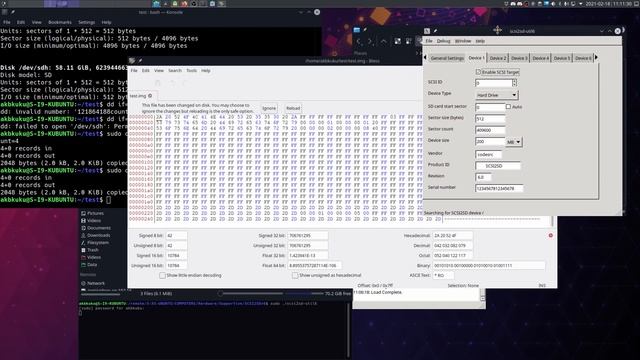Image resolution: width=640 pixels, height=360 pixels.
Task: Open File menu in scsi2sd-util
Action: (x=429, y=41)
